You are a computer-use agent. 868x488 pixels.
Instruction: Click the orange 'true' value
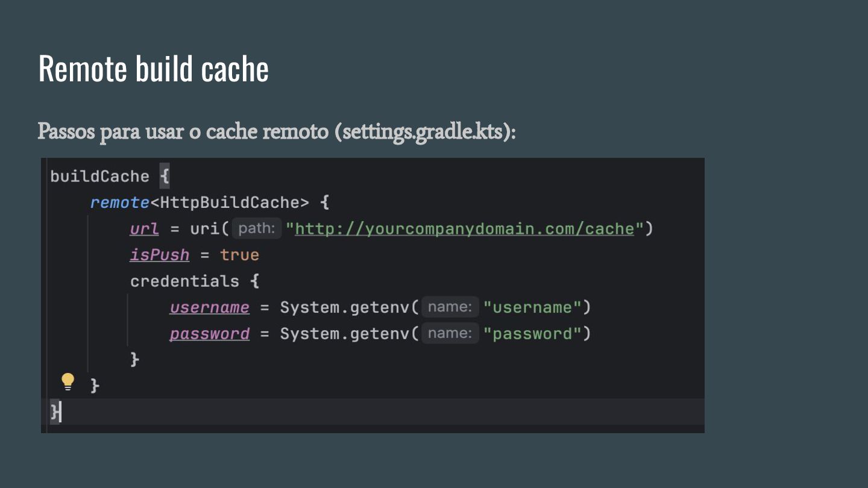click(239, 255)
